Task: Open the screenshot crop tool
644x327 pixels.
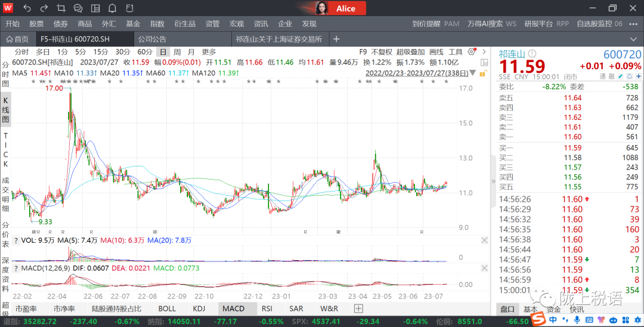Action: click(x=61, y=8)
